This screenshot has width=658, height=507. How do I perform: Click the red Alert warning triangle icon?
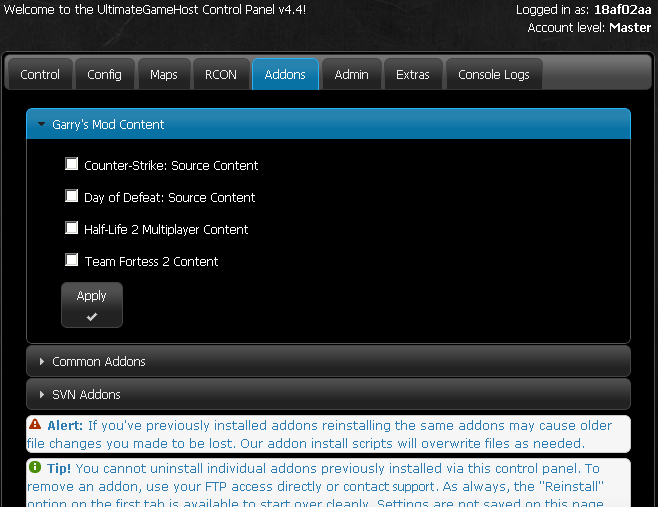(35, 424)
